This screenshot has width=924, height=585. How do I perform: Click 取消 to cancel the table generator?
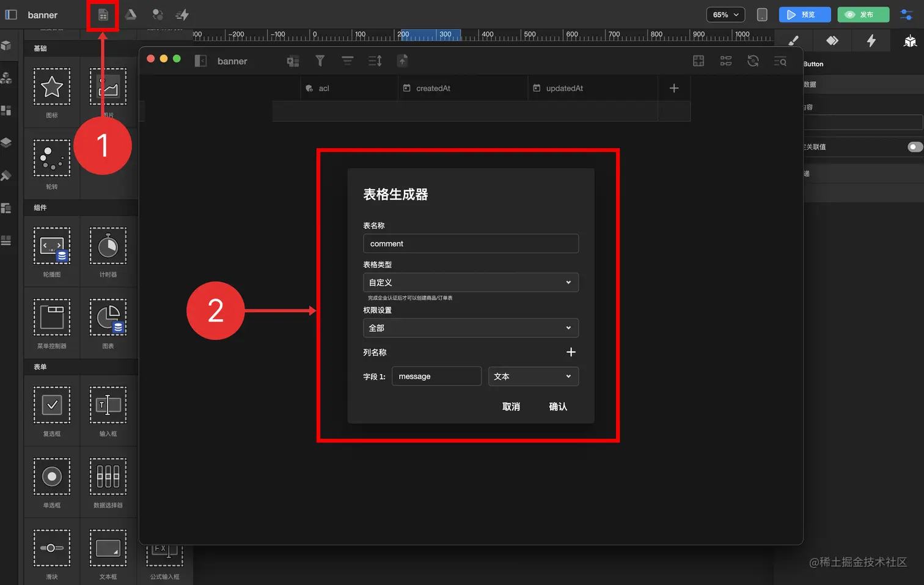coord(511,407)
